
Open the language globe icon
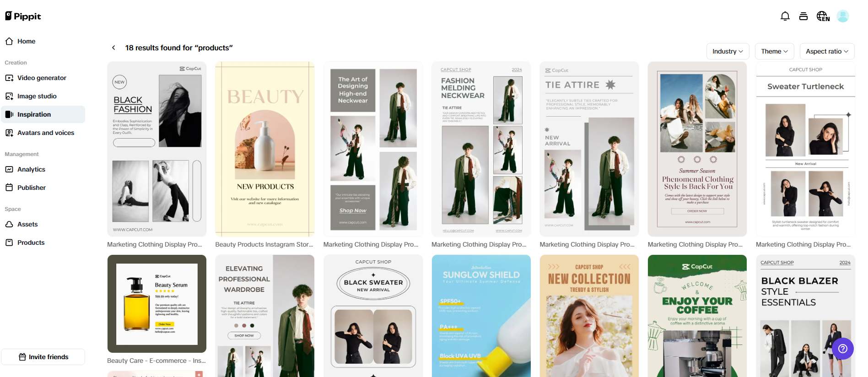(x=823, y=16)
